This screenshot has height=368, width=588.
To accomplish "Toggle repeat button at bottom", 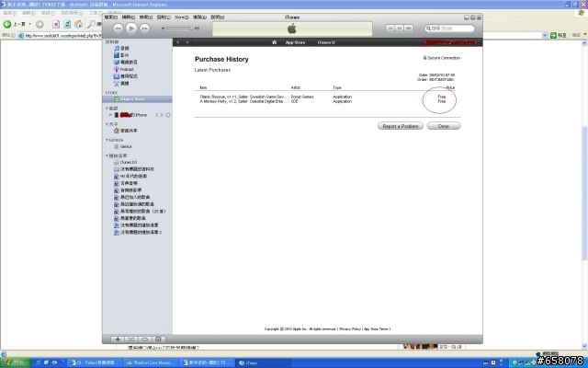I will click(144, 339).
